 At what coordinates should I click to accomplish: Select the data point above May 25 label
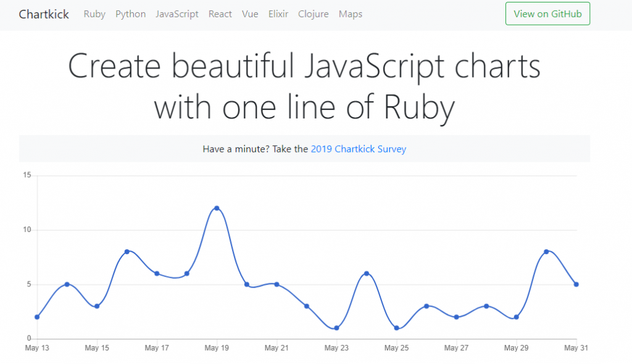[397, 328]
